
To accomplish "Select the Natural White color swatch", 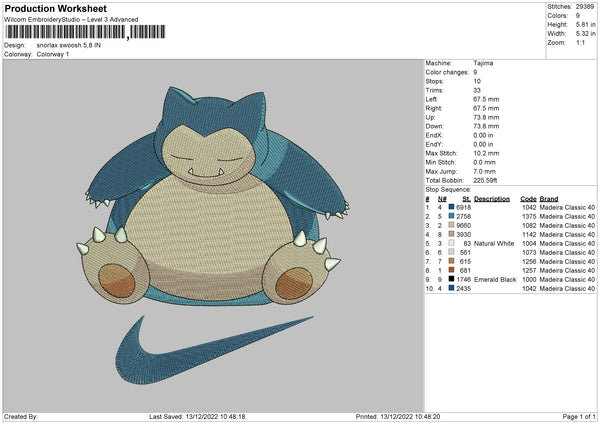I will point(451,243).
